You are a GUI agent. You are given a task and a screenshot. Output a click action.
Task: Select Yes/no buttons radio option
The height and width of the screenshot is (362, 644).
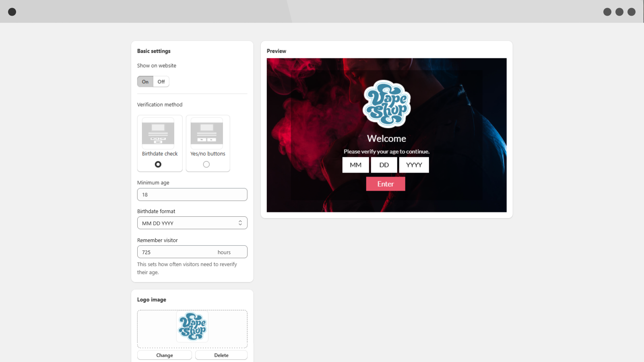point(206,164)
